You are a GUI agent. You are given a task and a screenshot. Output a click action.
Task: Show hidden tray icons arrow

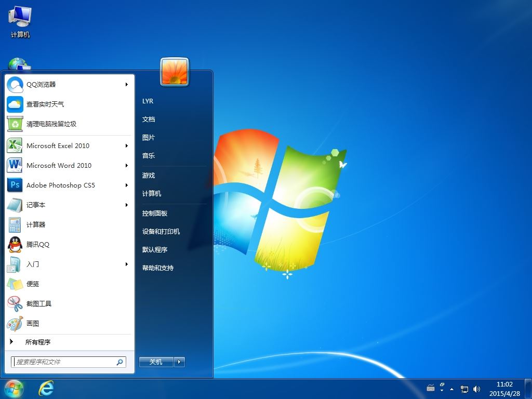coord(451,389)
